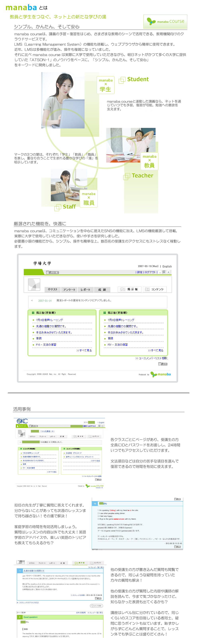200x644 pixels.
Task: Open 音声トレーニング用ファイル ダウンロード link
Action: click(79, 457)
